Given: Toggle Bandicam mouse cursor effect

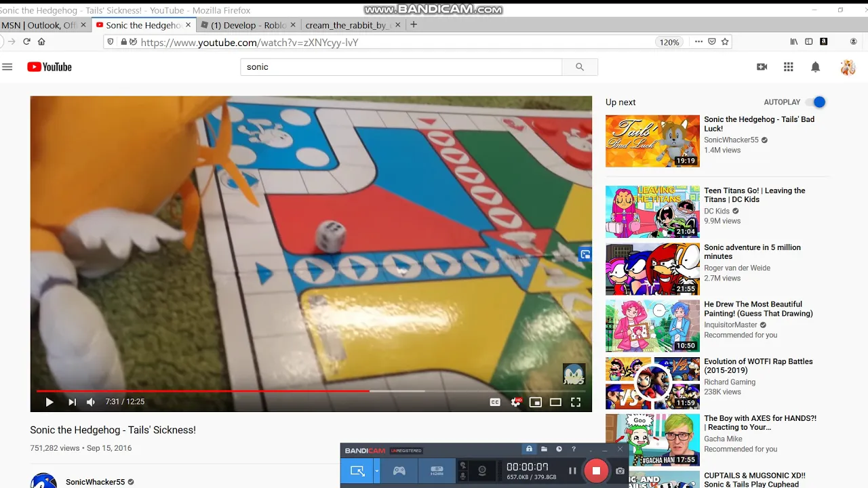Looking at the screenshot, I should click(x=463, y=466).
